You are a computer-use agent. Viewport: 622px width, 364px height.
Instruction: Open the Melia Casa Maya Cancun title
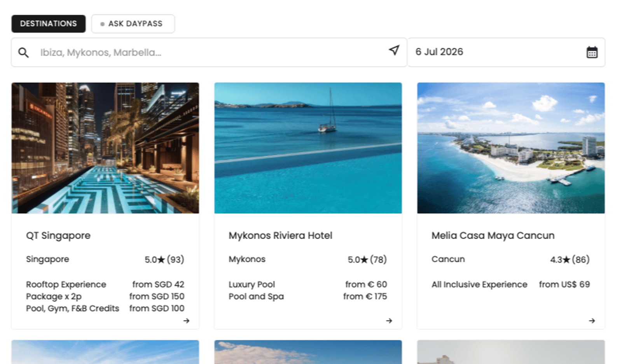[x=493, y=236]
